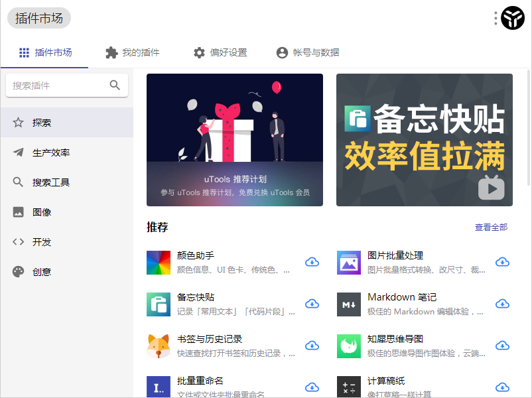Image resolution: width=532 pixels, height=398 pixels.
Task: Download the Markdown 笔记 plugin
Action: [x=502, y=304]
